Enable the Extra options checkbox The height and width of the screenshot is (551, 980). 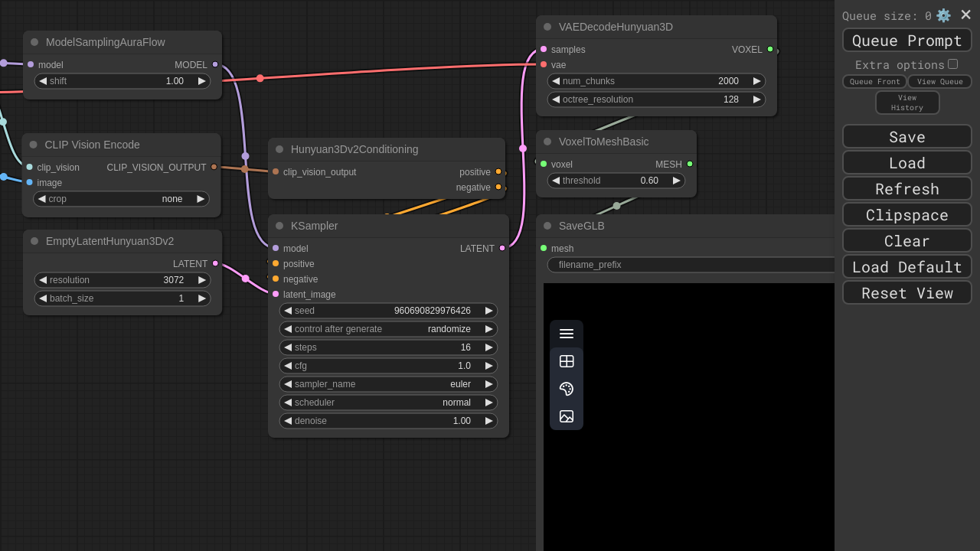(952, 64)
